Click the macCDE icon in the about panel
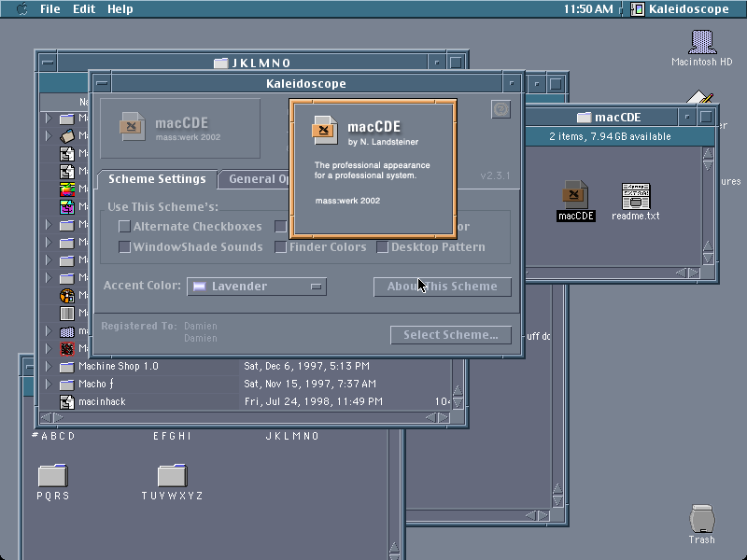Viewport: 747px width, 560px height. (324, 130)
